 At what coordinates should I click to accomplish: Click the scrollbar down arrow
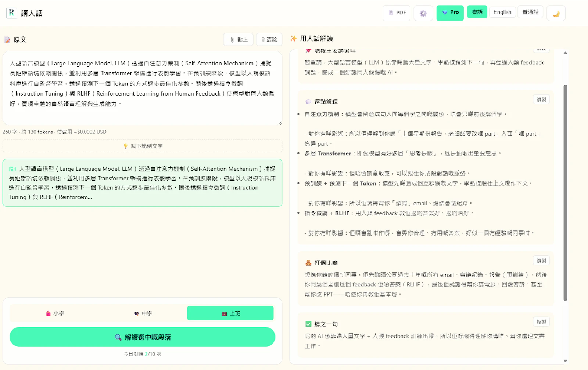tap(565, 361)
